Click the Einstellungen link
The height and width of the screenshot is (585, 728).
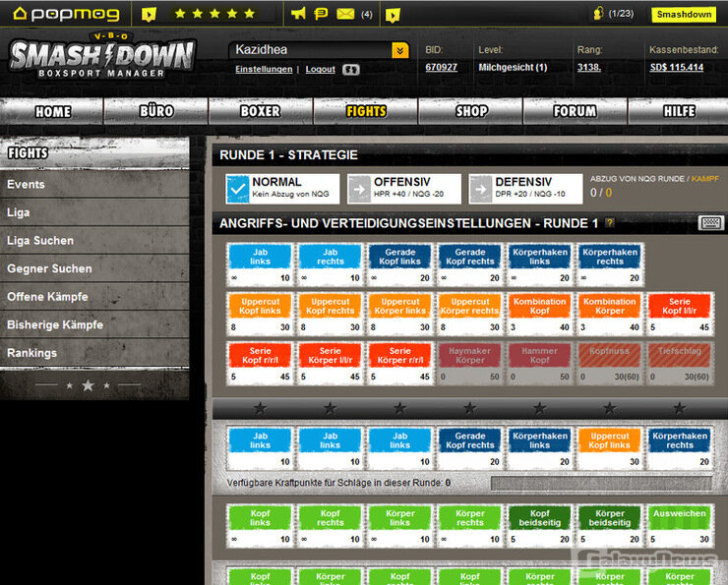264,69
